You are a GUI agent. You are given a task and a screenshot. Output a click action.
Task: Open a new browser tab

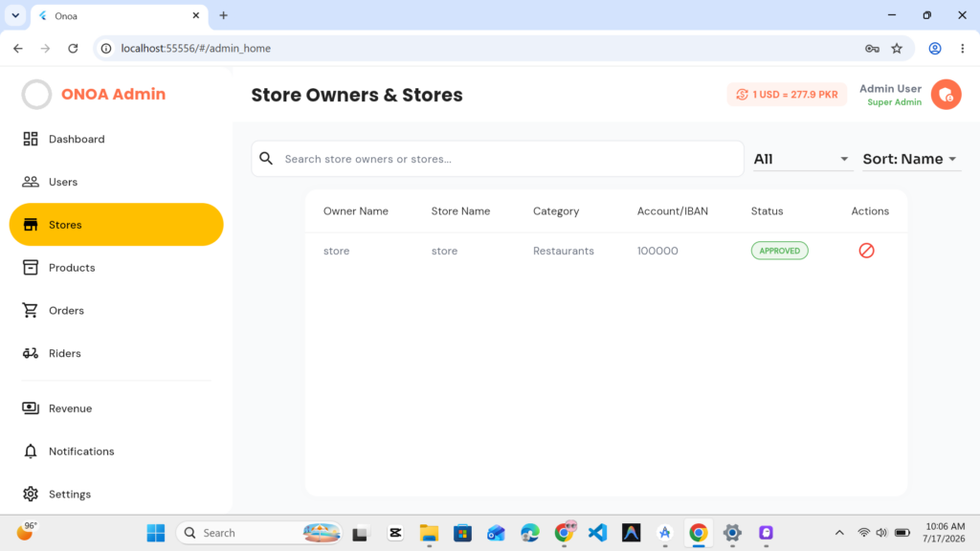point(223,15)
